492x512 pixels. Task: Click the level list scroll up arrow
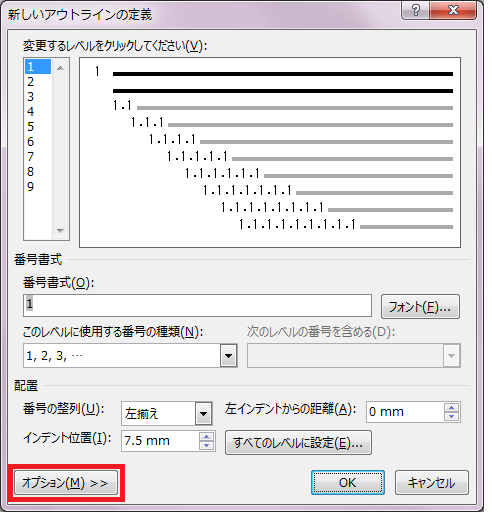coord(60,68)
